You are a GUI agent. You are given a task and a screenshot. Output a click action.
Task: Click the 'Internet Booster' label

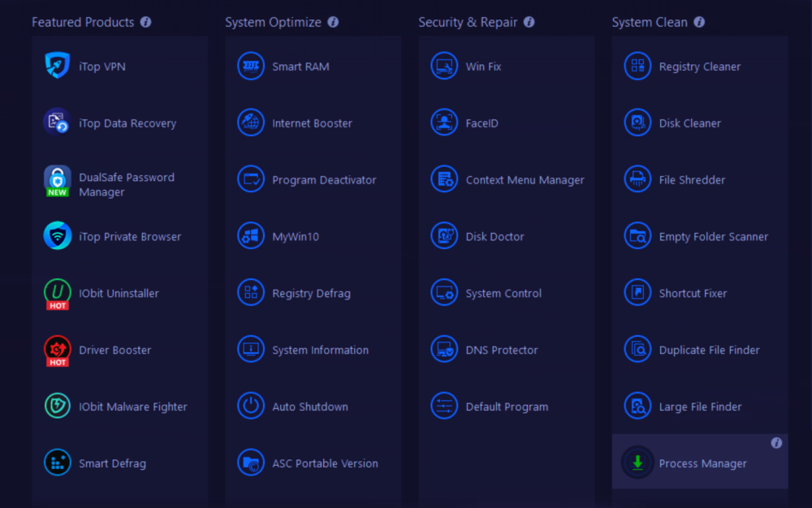(313, 123)
